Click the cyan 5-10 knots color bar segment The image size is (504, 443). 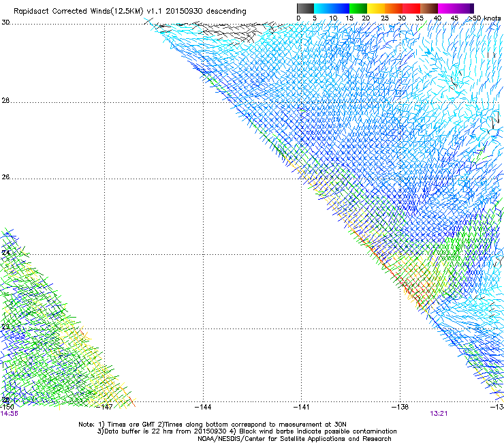[x=323, y=8]
